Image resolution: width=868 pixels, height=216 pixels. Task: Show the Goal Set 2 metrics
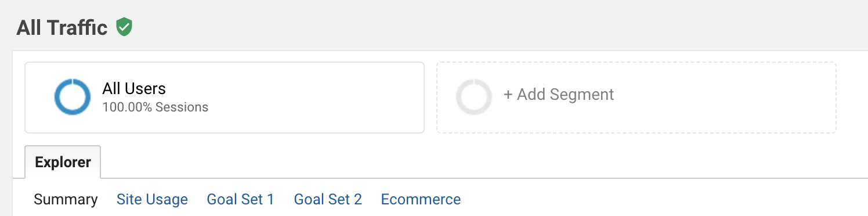pyautogui.click(x=328, y=200)
